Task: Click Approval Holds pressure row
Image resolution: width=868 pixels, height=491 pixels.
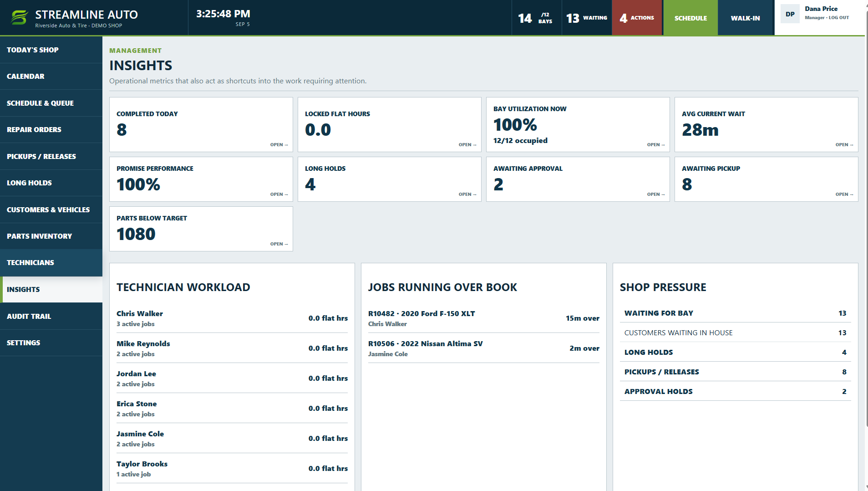Action: pyautogui.click(x=736, y=391)
